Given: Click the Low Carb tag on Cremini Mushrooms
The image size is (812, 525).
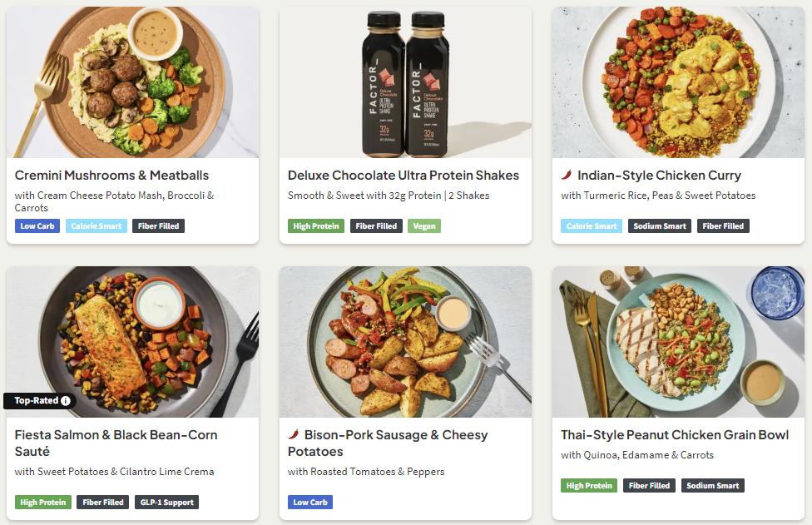Looking at the screenshot, I should pos(37,226).
